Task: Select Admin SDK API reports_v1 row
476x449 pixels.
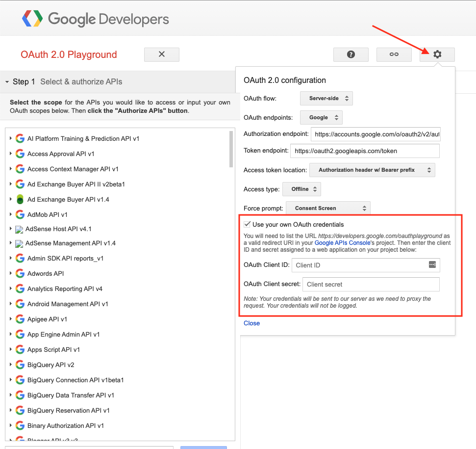Action: click(65, 258)
